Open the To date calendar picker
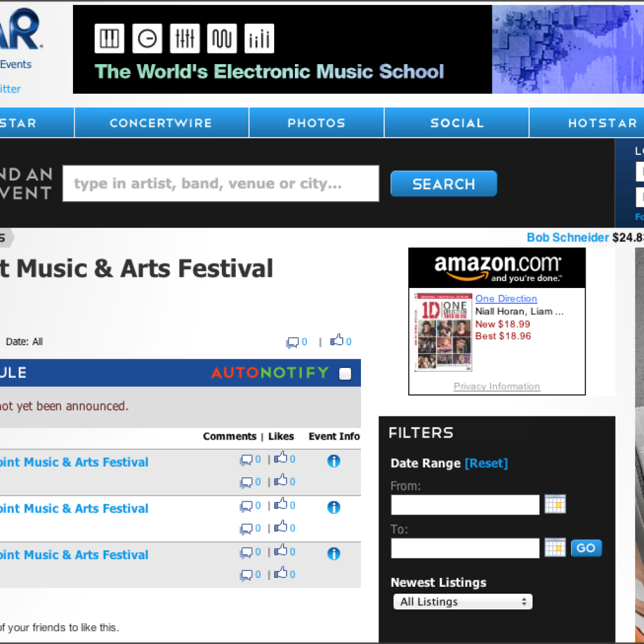The image size is (644, 644). (x=555, y=548)
